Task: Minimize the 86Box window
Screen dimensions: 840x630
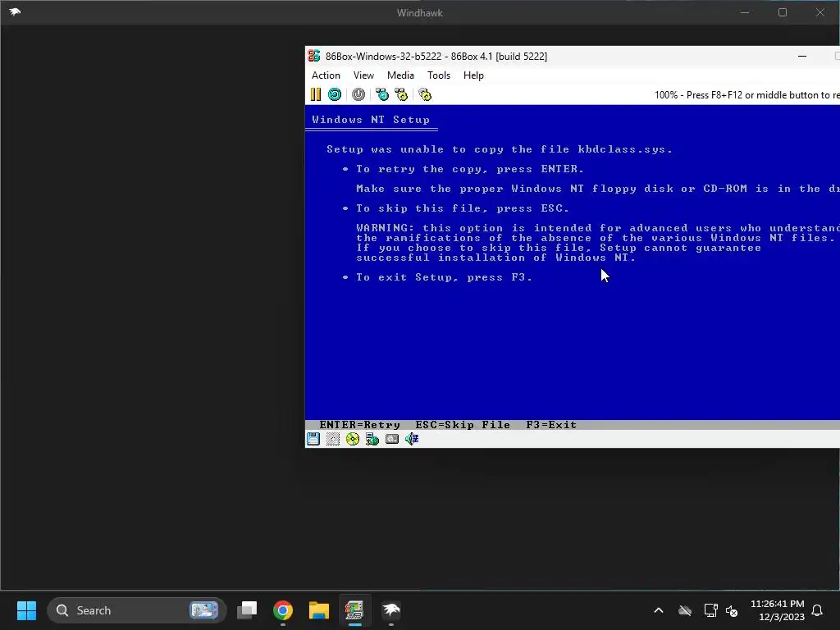Action: tap(802, 56)
